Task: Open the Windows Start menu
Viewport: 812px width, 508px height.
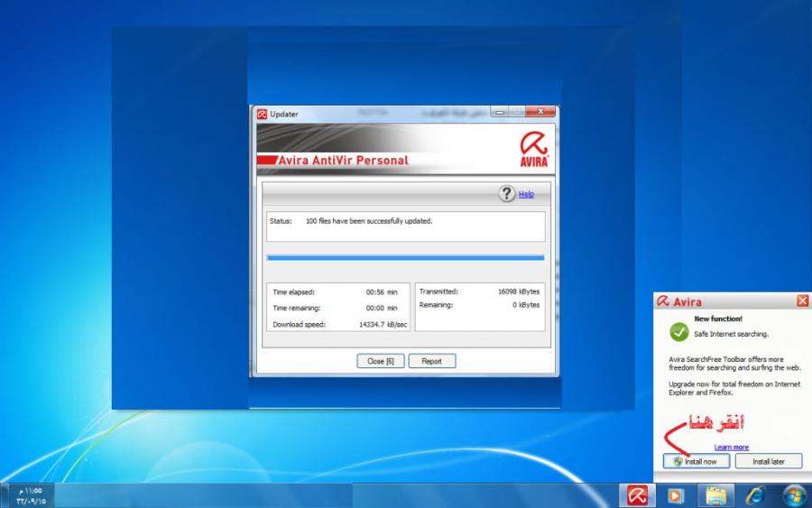Action: click(795, 495)
